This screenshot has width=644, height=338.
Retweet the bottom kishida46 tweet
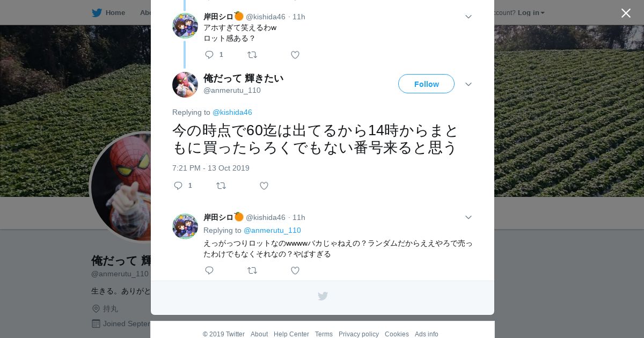(252, 270)
